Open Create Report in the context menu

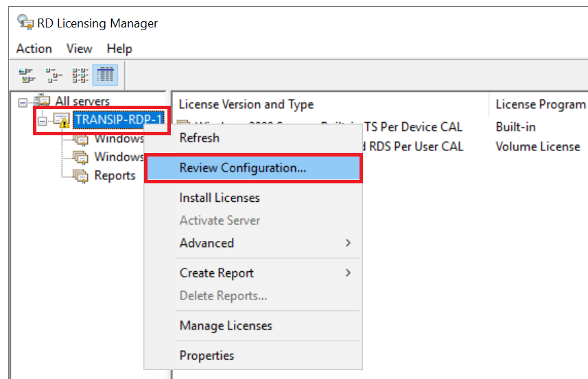(253, 273)
